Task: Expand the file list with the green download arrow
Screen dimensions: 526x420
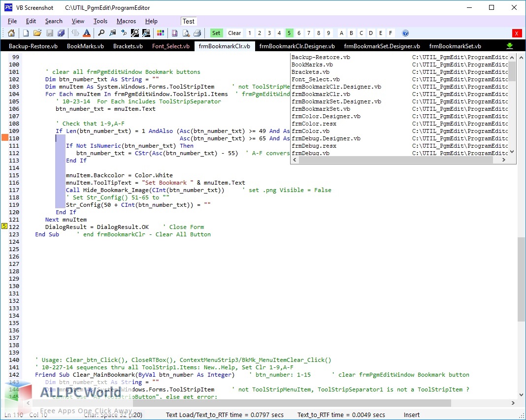Action: pyautogui.click(x=510, y=46)
